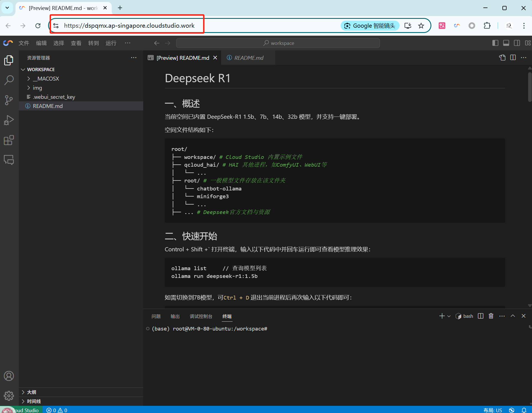Click the errors and warnings status indicator
The image size is (532, 413).
(57, 410)
